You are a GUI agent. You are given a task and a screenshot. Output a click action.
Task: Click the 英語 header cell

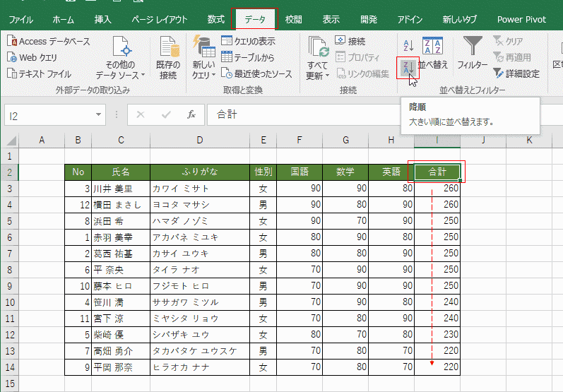click(391, 172)
